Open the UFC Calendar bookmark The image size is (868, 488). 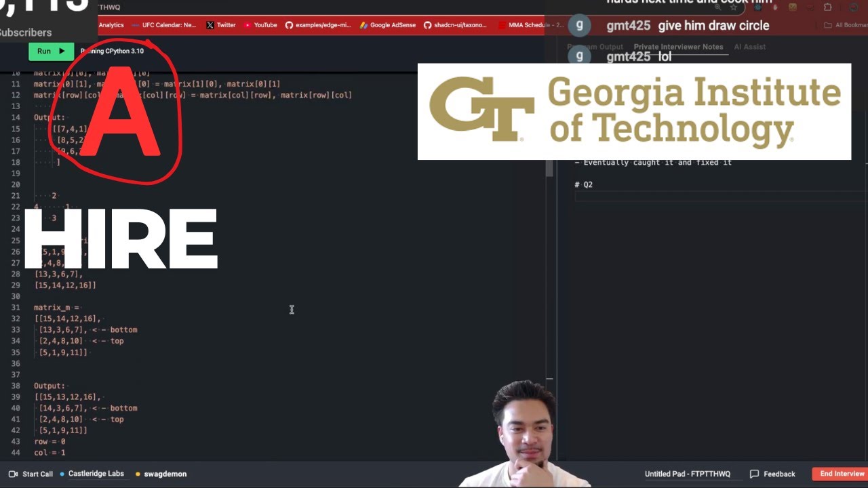(163, 25)
